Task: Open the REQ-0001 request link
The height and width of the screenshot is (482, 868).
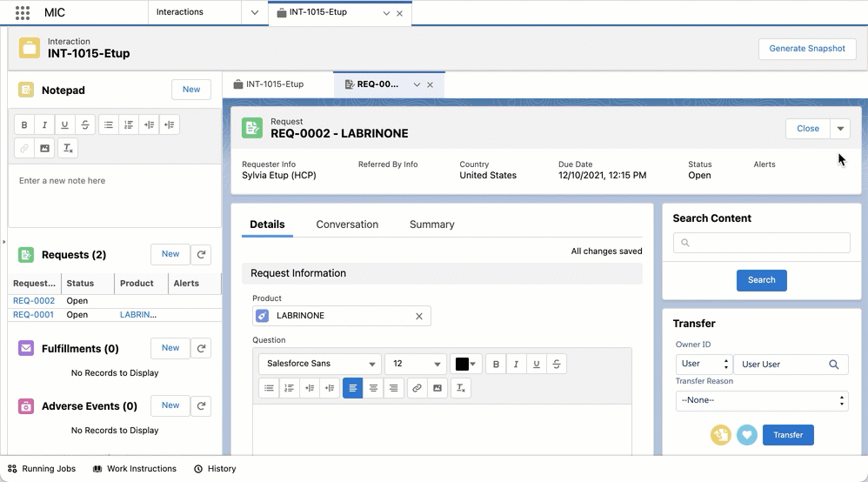Action: 33,315
